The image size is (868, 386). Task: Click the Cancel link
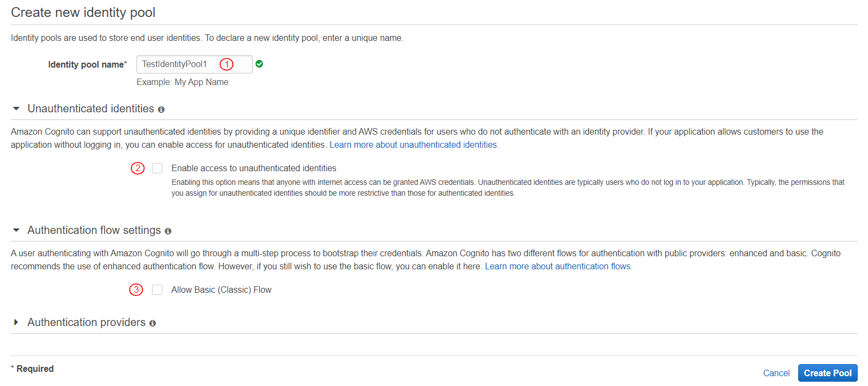tap(776, 373)
